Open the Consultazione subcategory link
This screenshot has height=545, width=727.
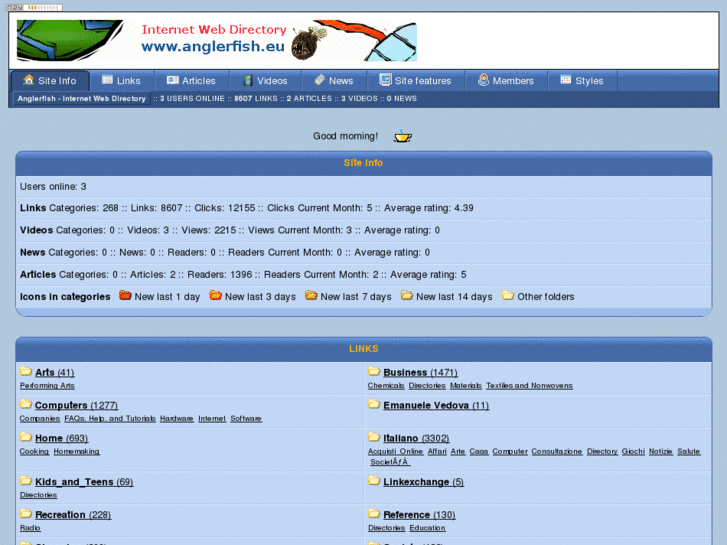tap(557, 451)
